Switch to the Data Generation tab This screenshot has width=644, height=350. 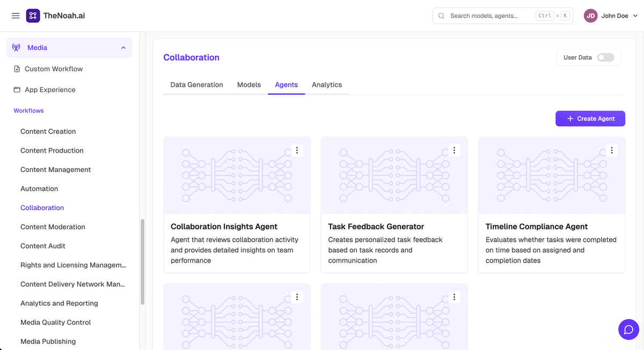(x=196, y=85)
